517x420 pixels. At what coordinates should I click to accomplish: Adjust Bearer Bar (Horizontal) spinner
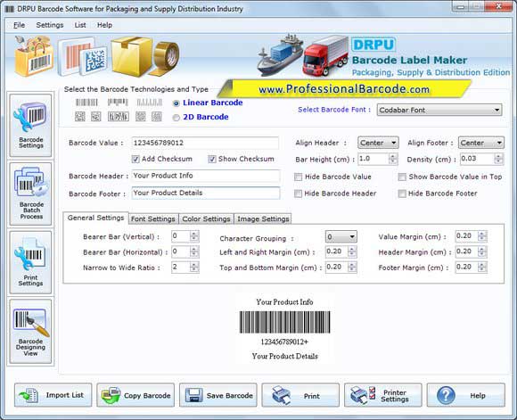click(194, 251)
